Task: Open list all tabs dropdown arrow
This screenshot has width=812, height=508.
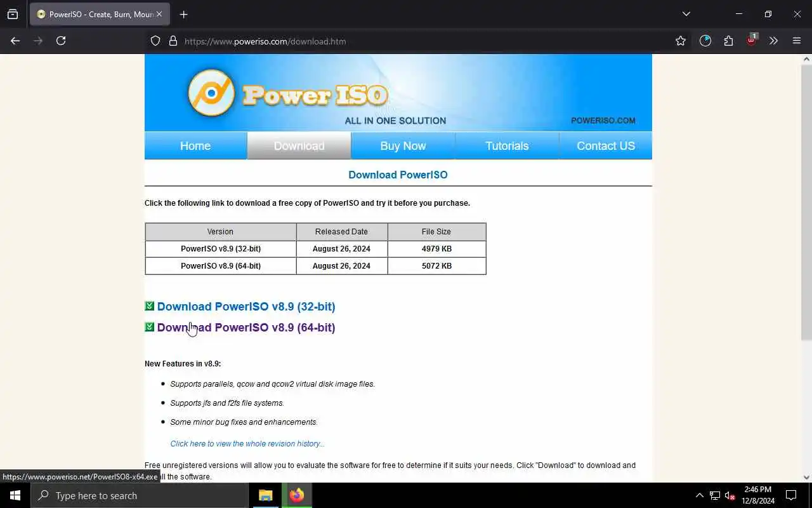Action: (686, 14)
